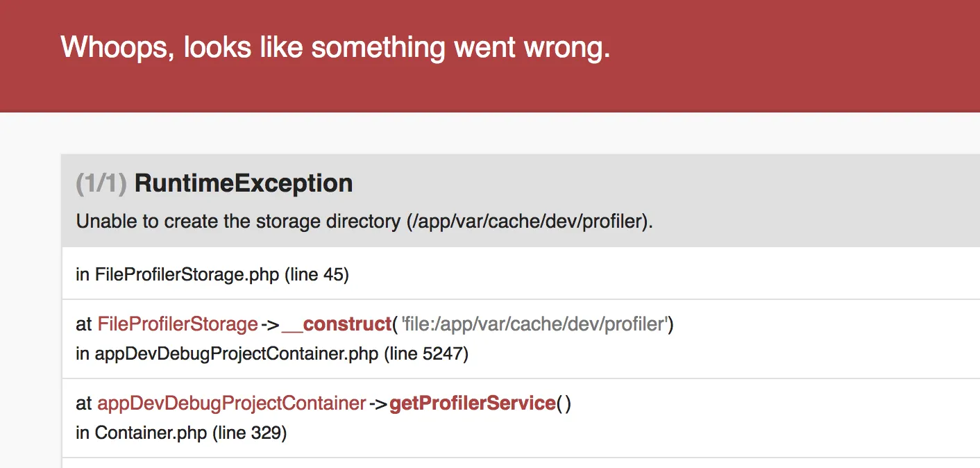Click "at" before the FileProfilerStorage frame
Image resolution: width=980 pixels, height=468 pixels.
tap(84, 324)
